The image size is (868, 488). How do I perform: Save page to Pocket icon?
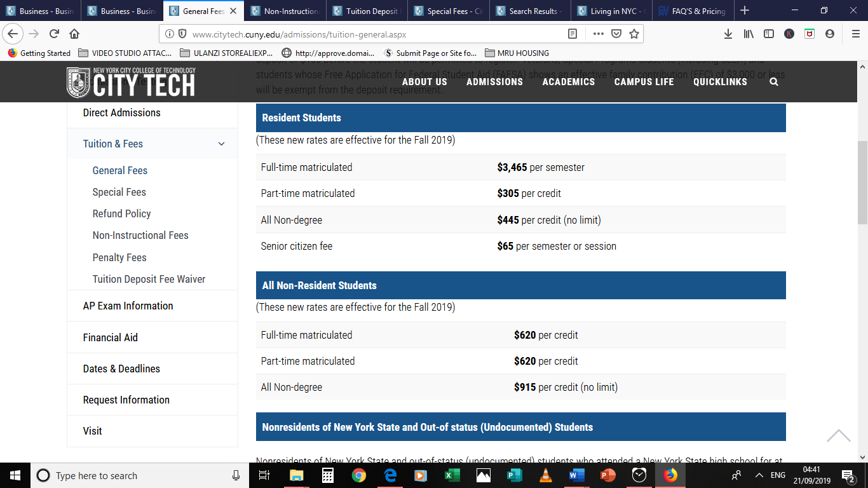616,34
